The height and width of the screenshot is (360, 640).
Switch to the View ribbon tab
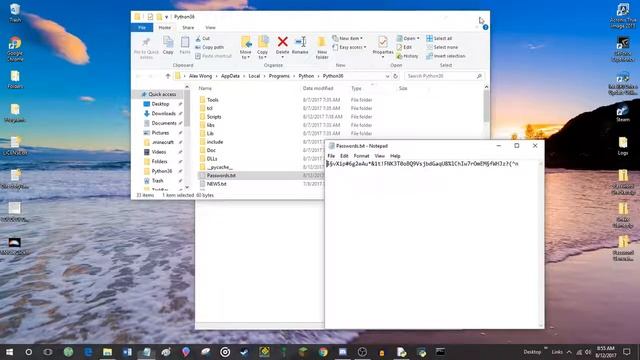click(210, 27)
